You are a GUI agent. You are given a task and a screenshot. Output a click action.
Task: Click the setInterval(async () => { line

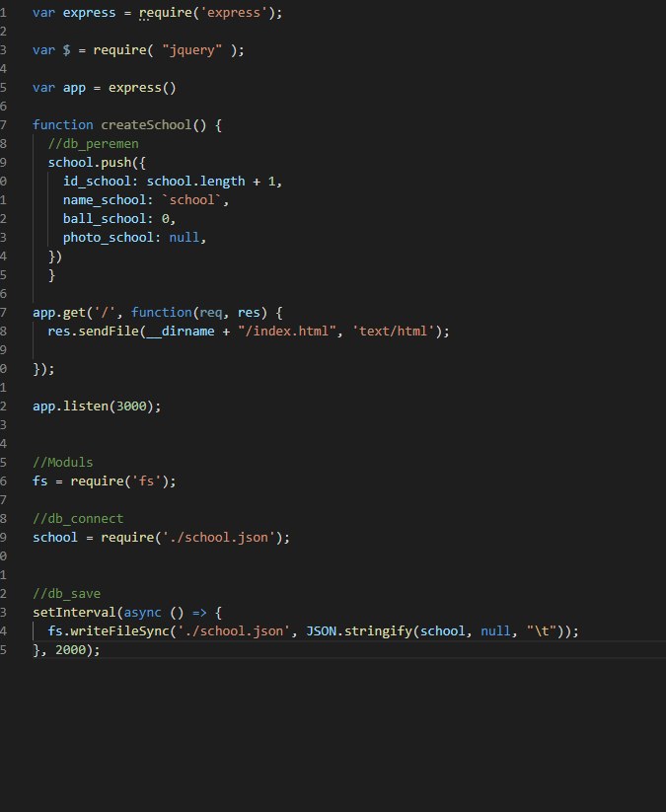tap(127, 612)
